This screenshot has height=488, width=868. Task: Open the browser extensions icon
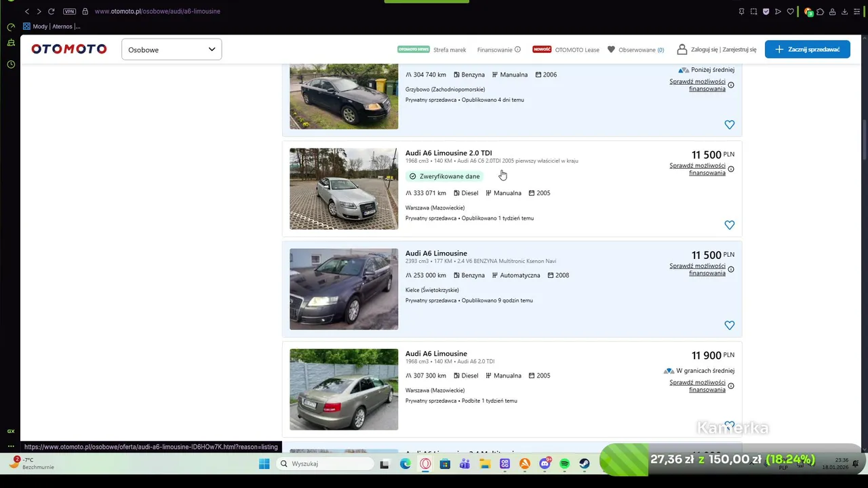[821, 12]
